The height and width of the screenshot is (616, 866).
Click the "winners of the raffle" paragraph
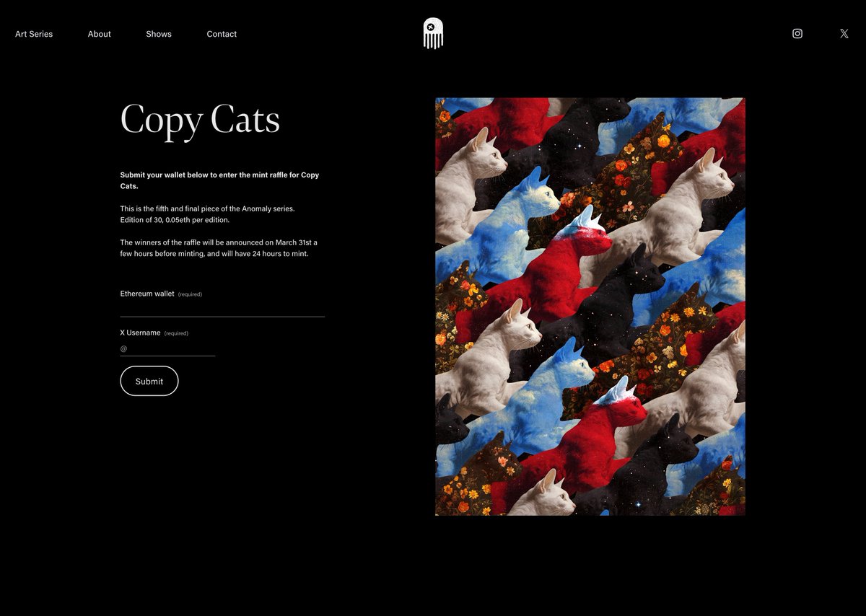pos(219,247)
